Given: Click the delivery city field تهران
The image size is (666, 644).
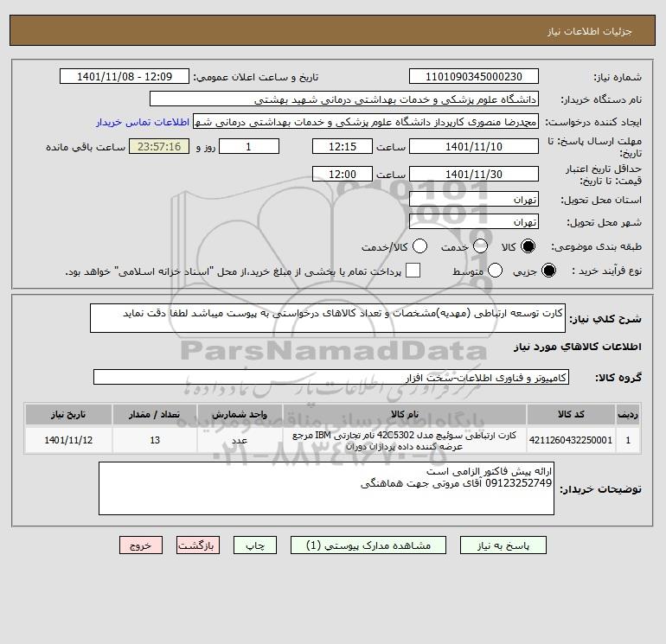Looking at the screenshot, I should pos(474,221).
